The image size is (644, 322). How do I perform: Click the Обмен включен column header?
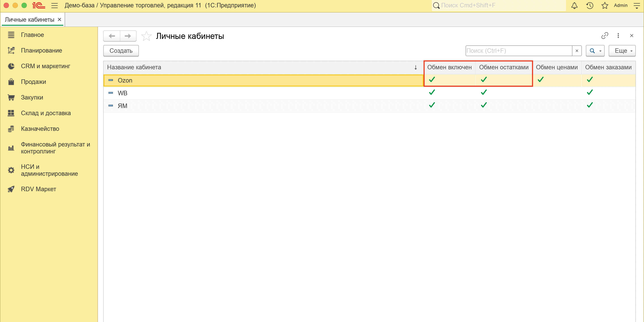coord(449,67)
